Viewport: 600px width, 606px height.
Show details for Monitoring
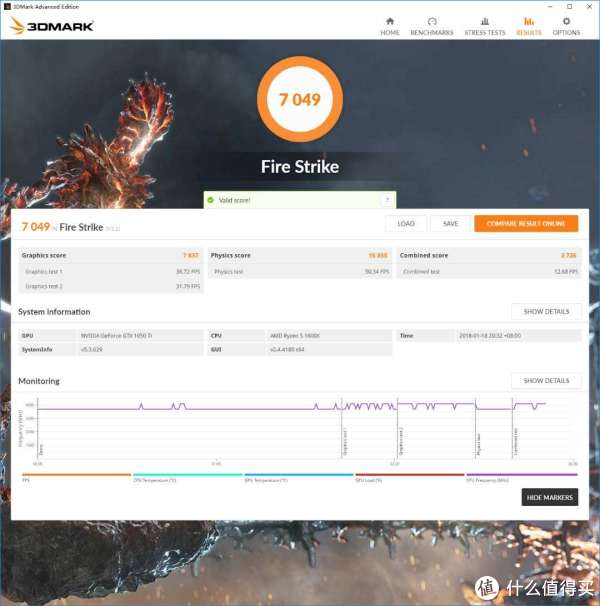(546, 381)
